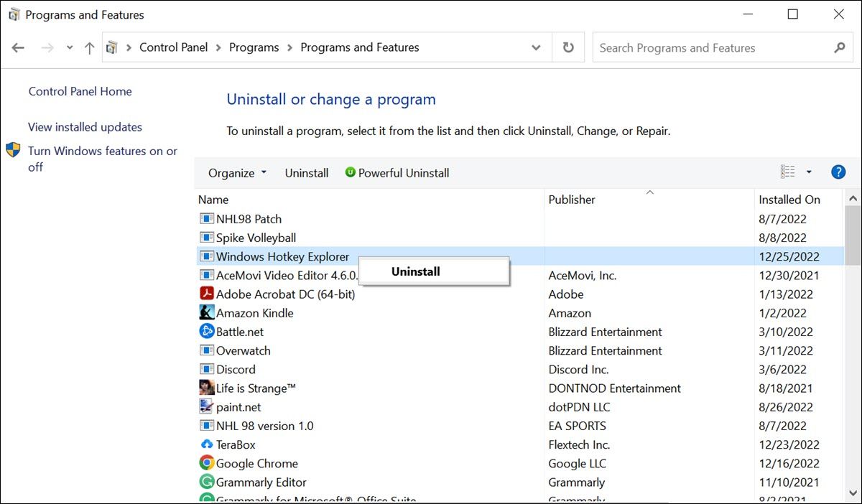Select the Discord application icon
The image size is (862, 504).
coord(206,368)
